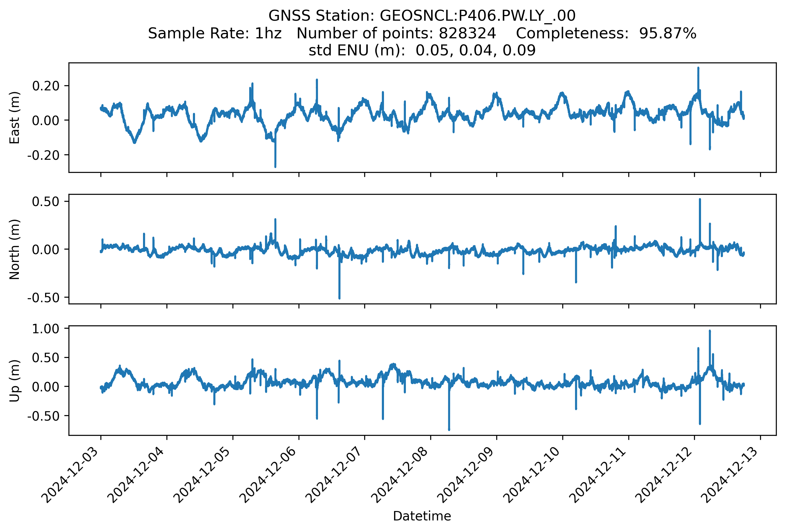Click the deepest negative spike in North plot
The height and width of the screenshot is (532, 785).
point(340,296)
